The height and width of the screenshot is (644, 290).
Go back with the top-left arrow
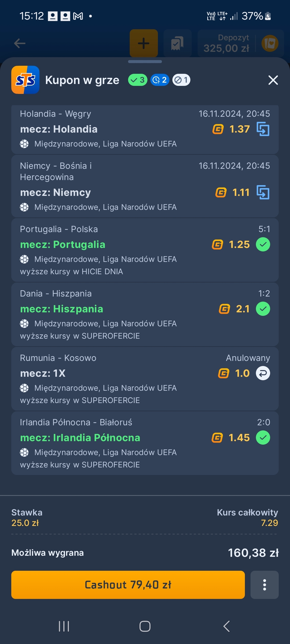pyautogui.click(x=20, y=43)
